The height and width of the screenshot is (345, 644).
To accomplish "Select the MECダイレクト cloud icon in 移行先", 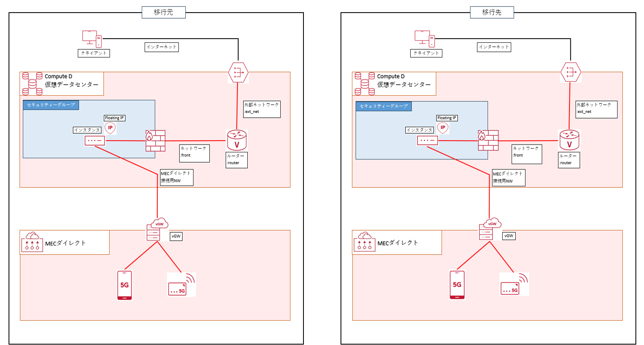I will pyautogui.click(x=364, y=242).
